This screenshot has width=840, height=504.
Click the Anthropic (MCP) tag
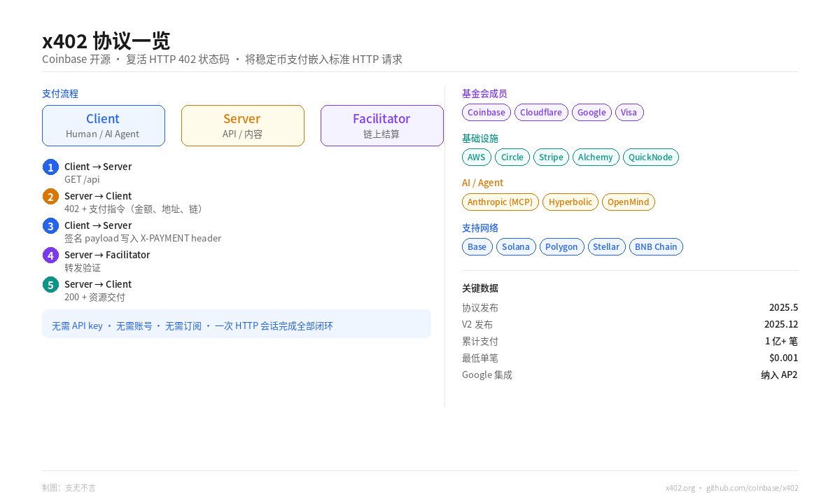(500, 202)
